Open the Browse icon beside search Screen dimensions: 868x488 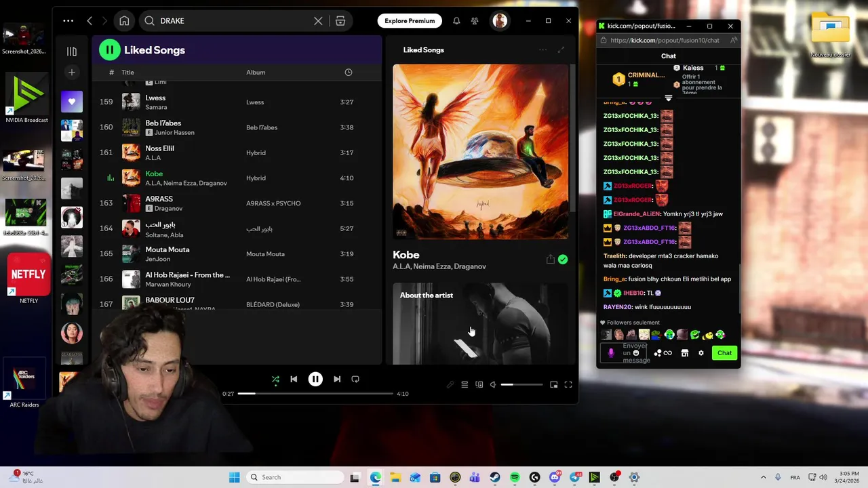[x=340, y=21]
